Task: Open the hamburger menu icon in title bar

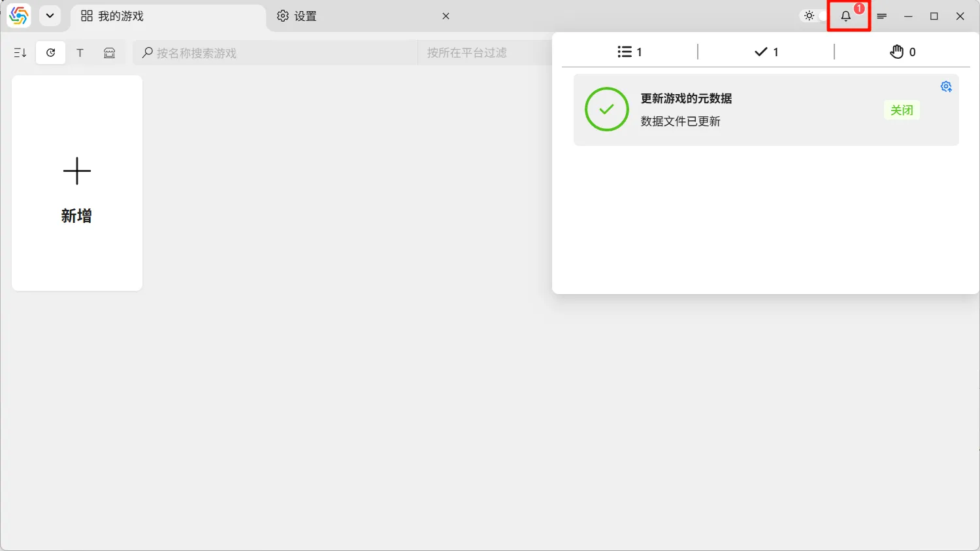Action: click(x=882, y=16)
